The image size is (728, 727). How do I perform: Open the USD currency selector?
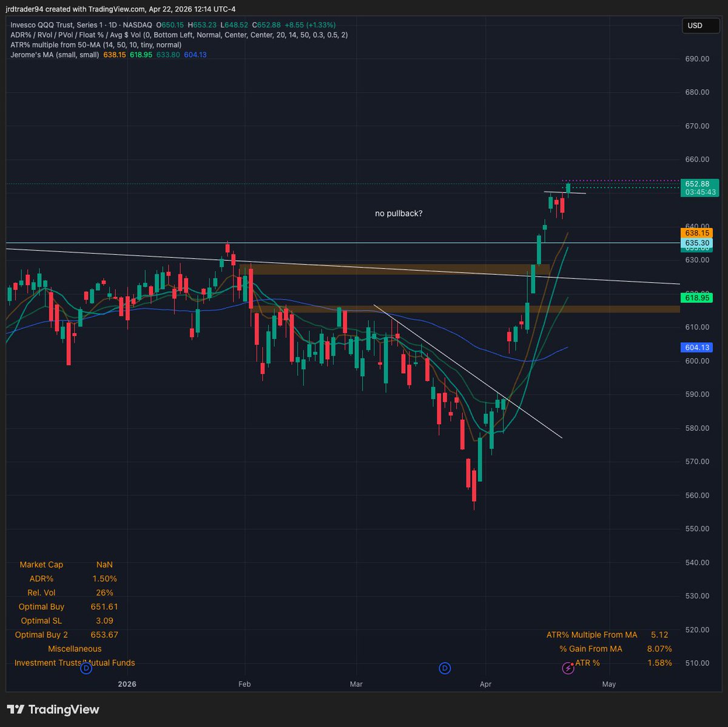[x=701, y=25]
